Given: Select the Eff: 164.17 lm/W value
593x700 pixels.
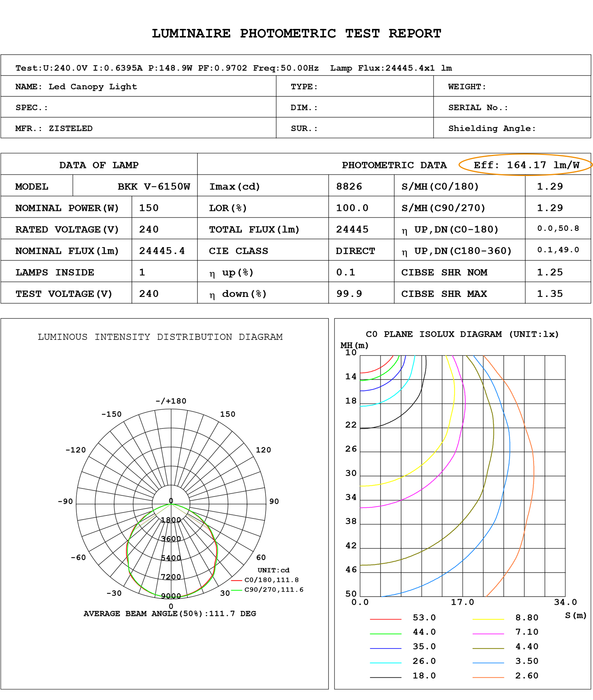Looking at the screenshot, I should tap(526, 165).
